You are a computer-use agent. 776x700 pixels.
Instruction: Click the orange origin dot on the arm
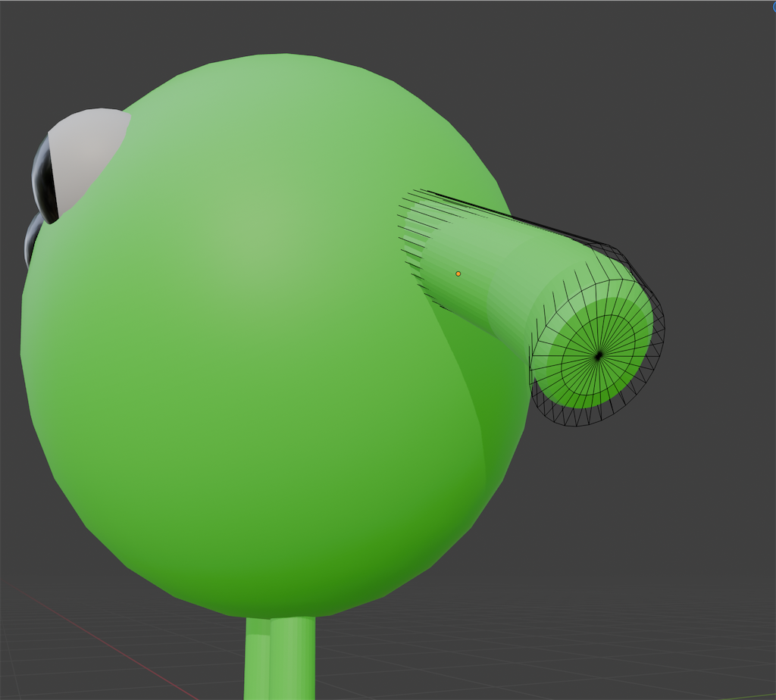coord(458,273)
